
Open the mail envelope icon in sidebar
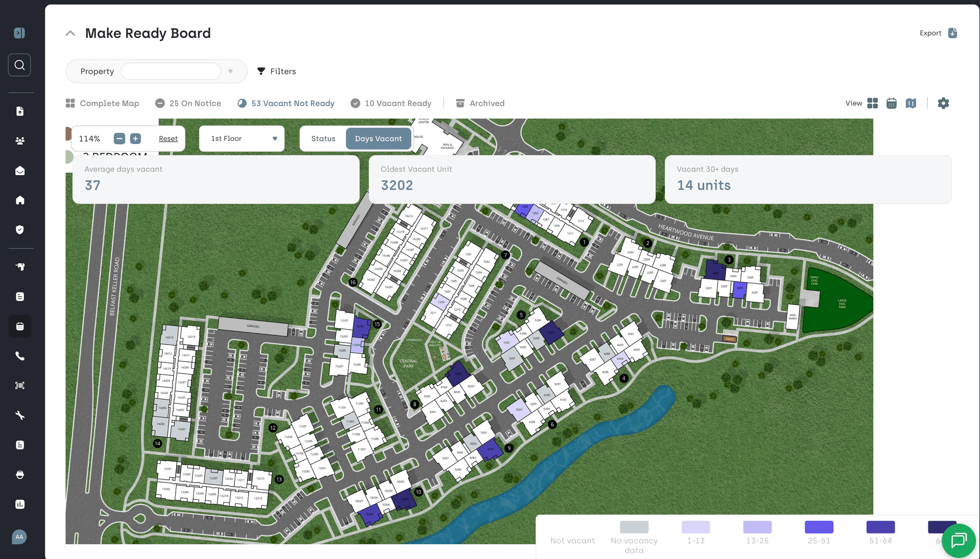click(20, 171)
